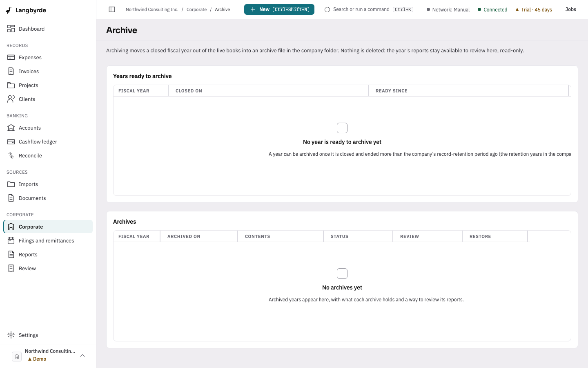
Task: Open the Review page
Action: tap(48, 268)
